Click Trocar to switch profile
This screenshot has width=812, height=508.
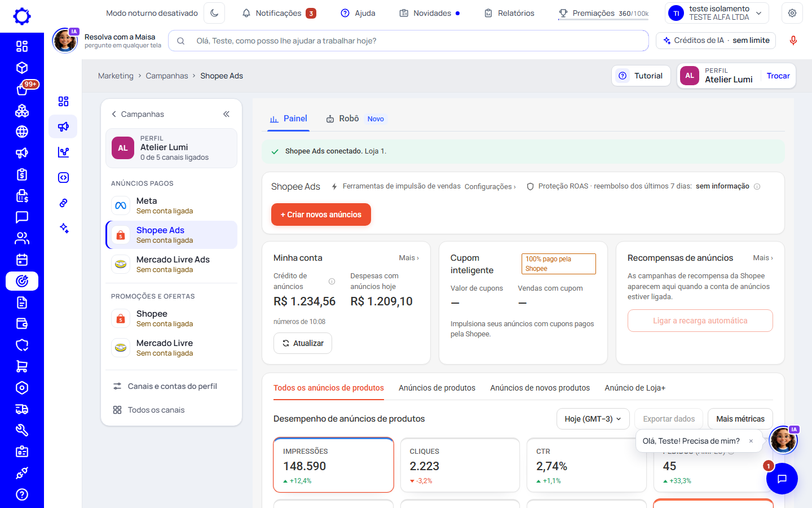pos(778,76)
